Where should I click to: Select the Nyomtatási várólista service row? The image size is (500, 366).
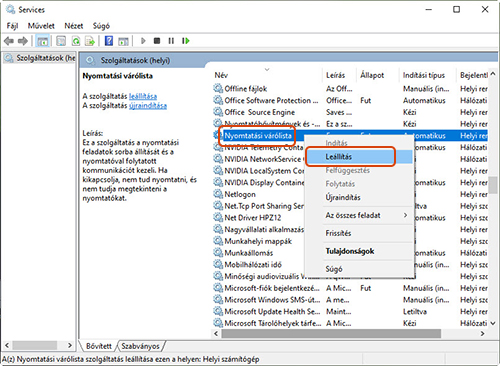click(350, 135)
